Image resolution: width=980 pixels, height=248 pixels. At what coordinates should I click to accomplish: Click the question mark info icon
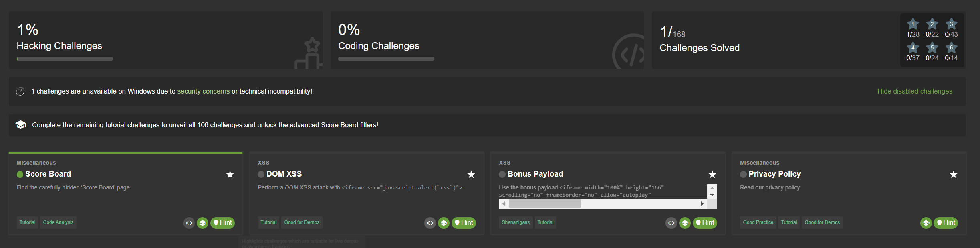(20, 91)
